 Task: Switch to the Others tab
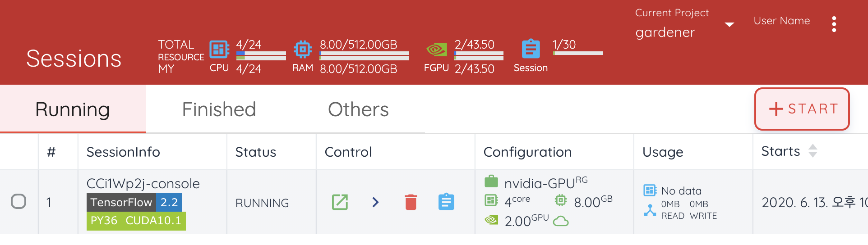coord(358,109)
